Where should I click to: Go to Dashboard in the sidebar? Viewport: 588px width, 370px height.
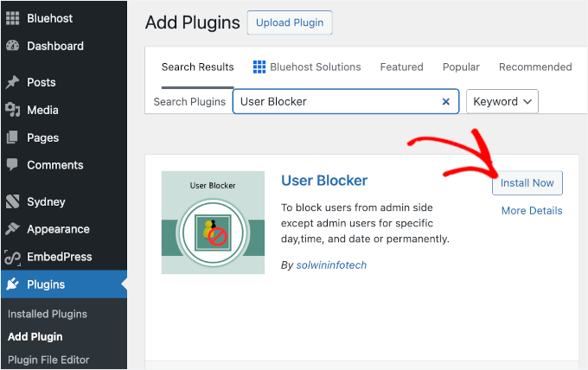pos(64,46)
